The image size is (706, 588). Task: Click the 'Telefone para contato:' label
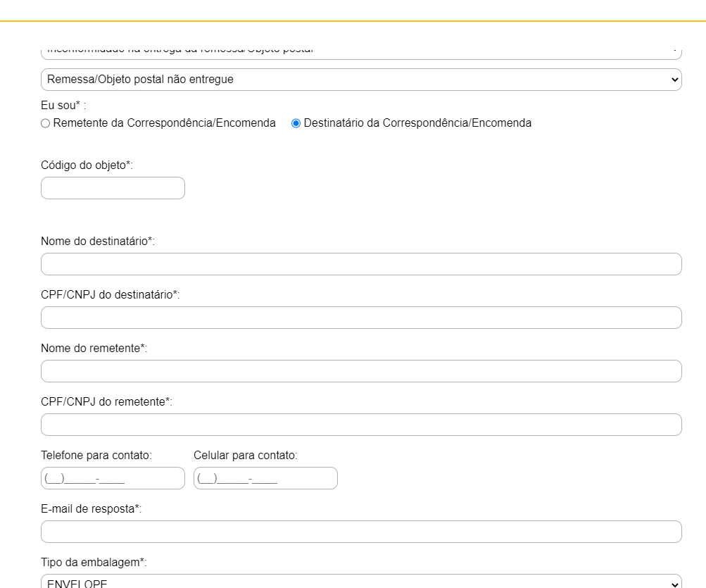point(96,456)
